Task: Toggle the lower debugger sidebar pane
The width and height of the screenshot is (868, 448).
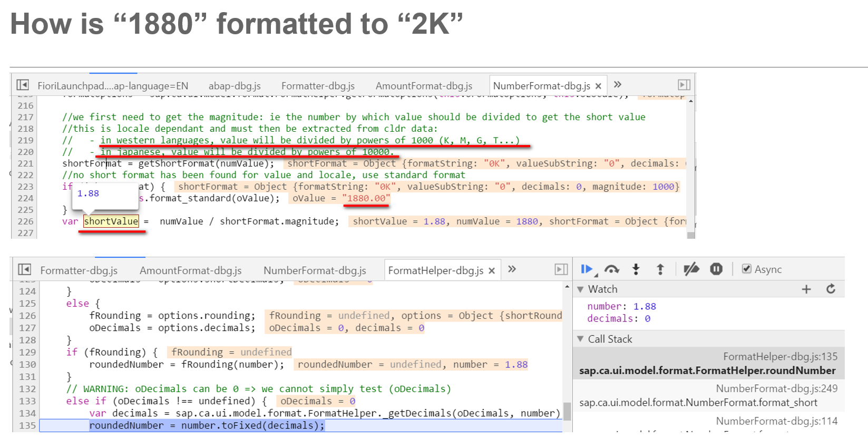Action: click(x=561, y=269)
